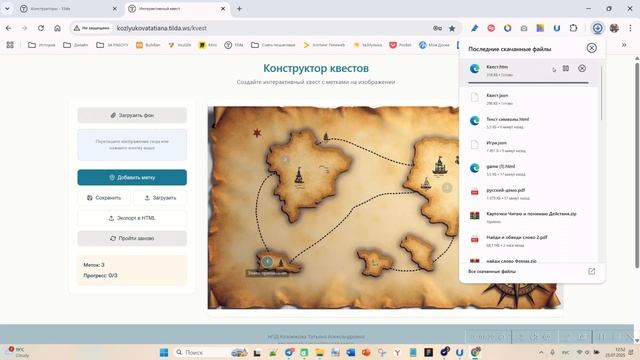Open the Тест символы.html download

point(529,122)
